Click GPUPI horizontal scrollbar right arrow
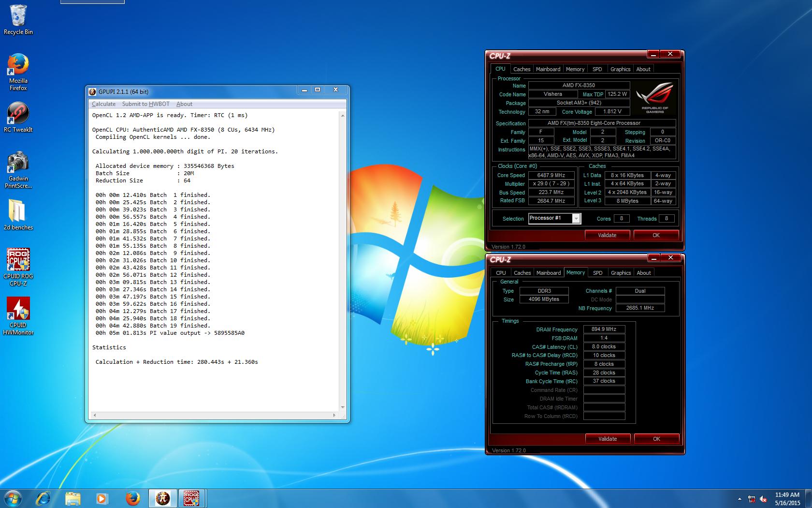 point(334,415)
